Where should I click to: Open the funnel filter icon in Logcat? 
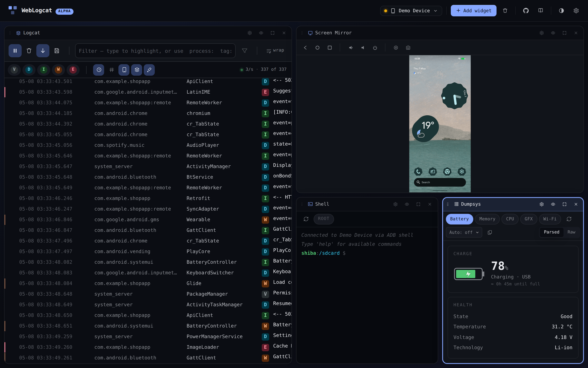point(245,51)
